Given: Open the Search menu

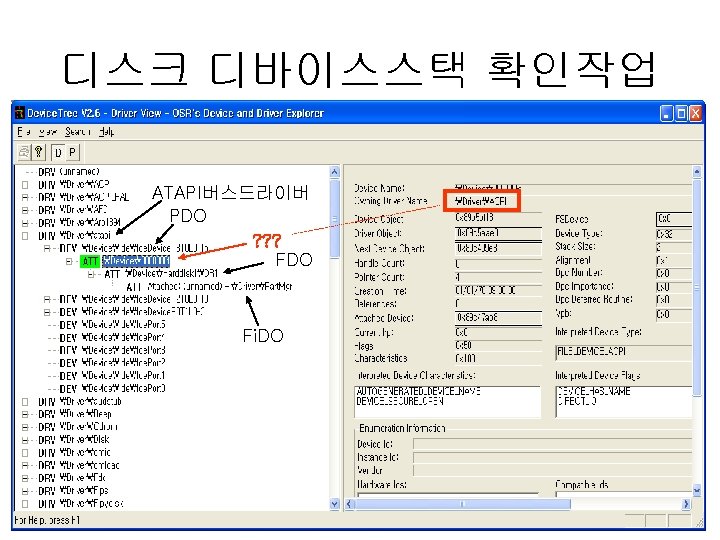Looking at the screenshot, I should pos(77,132).
